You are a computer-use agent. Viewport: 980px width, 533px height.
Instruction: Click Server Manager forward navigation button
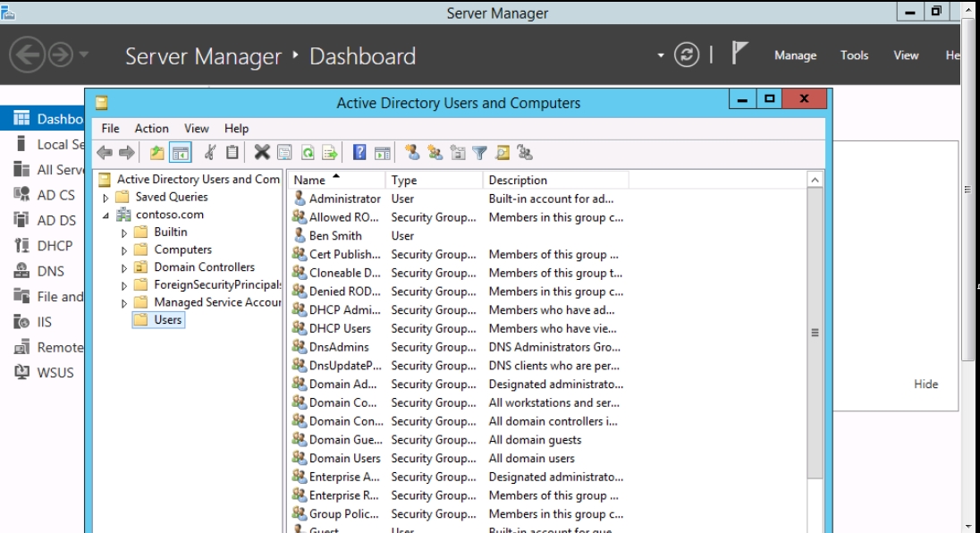point(61,55)
